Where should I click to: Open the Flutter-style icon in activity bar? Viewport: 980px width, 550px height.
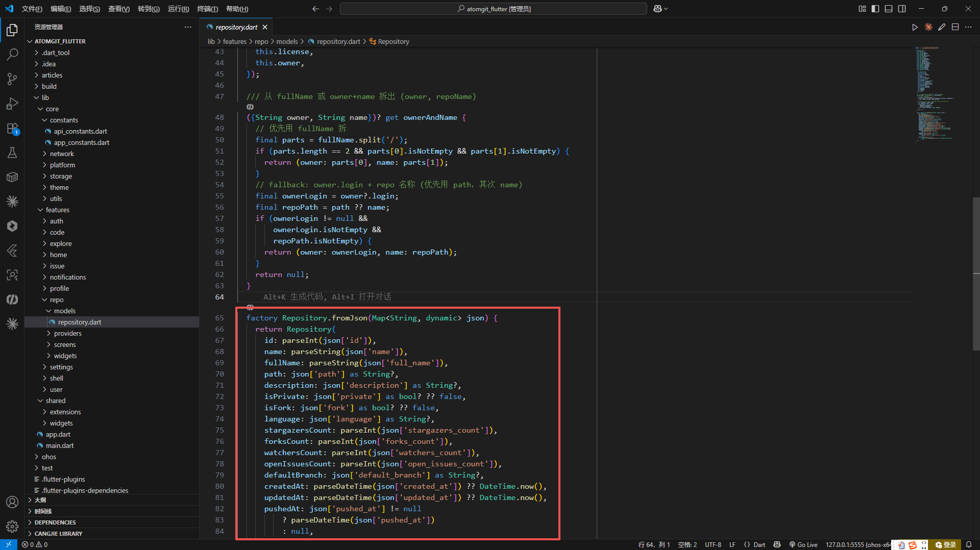point(12,251)
